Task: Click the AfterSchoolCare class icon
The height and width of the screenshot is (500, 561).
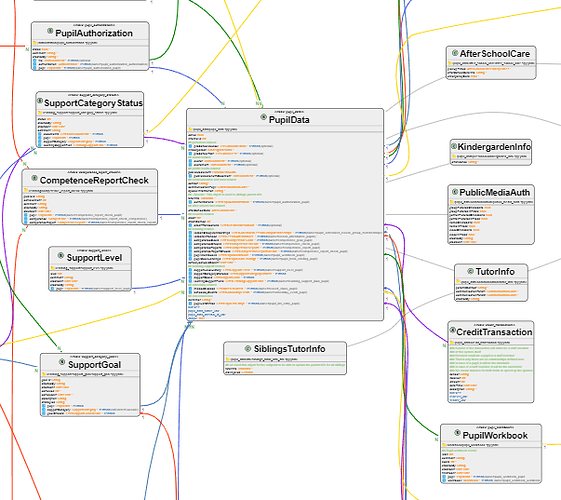Action: [x=455, y=53]
